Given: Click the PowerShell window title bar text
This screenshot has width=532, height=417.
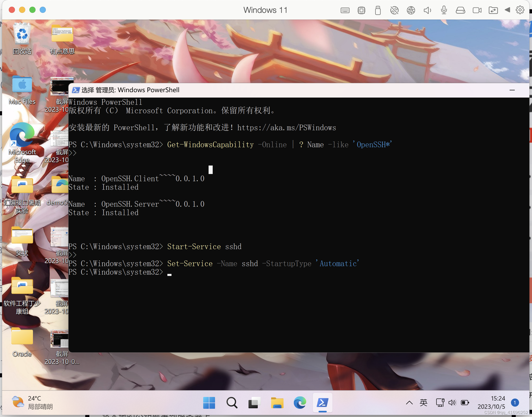Looking at the screenshot, I should (131, 90).
